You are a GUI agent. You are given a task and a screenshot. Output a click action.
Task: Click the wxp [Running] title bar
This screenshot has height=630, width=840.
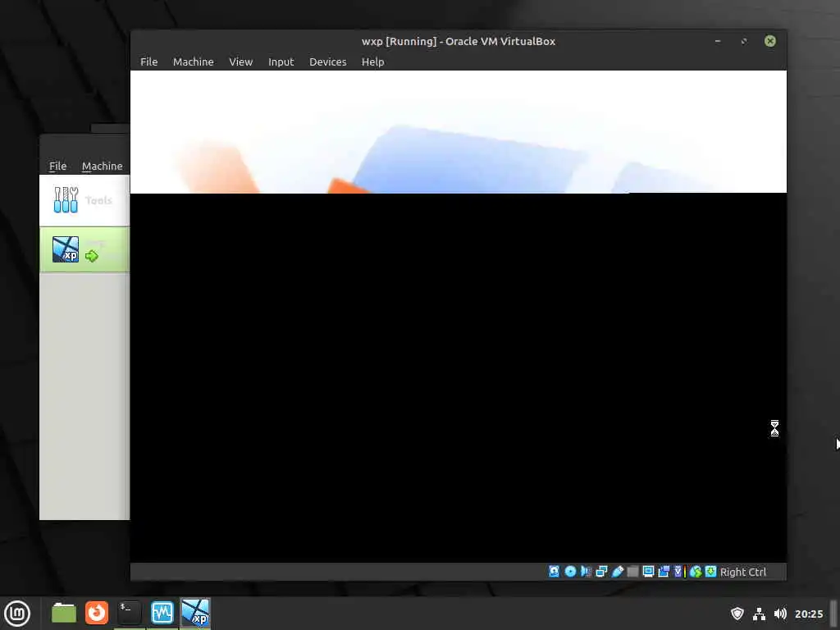459,41
